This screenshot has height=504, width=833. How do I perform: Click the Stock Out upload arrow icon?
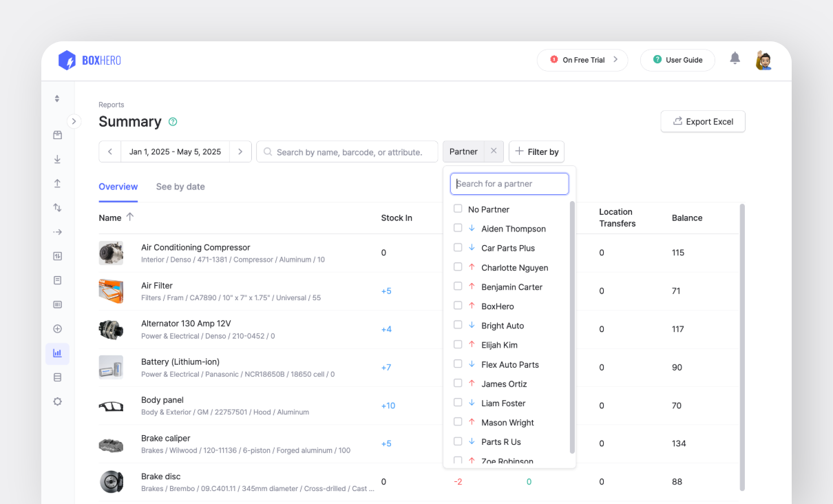(57, 183)
